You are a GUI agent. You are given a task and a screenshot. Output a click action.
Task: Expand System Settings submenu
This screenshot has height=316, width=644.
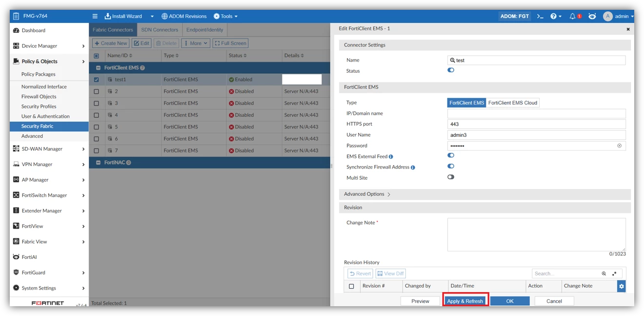pyautogui.click(x=83, y=288)
